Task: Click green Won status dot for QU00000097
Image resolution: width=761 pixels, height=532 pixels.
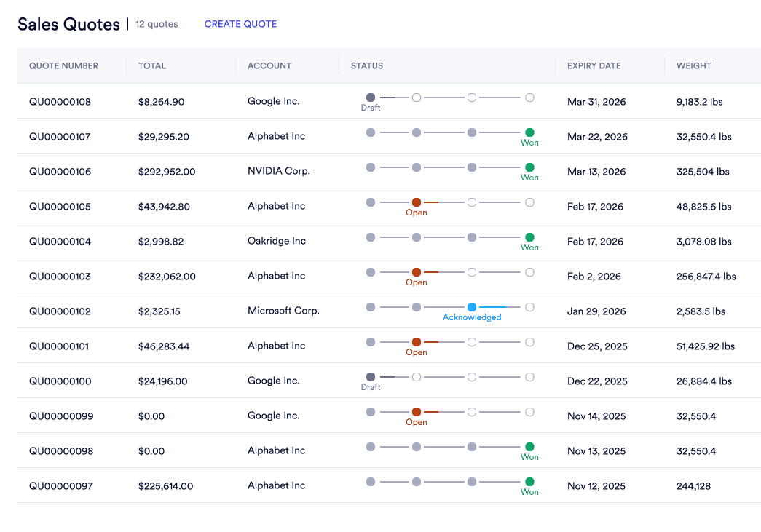Action: point(530,482)
